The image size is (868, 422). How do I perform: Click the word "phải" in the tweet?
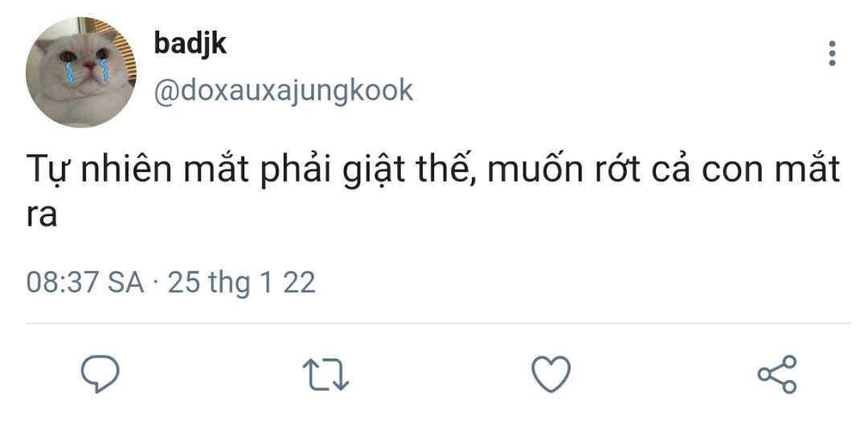pyautogui.click(x=291, y=172)
